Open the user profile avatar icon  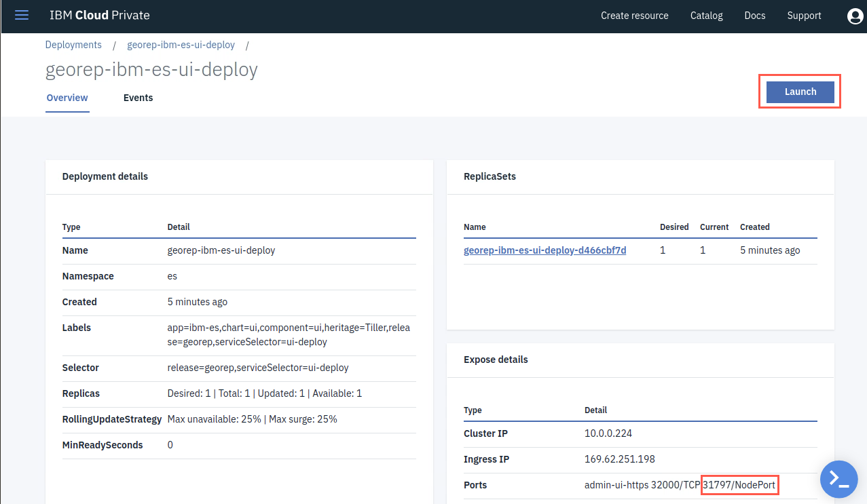click(x=855, y=16)
